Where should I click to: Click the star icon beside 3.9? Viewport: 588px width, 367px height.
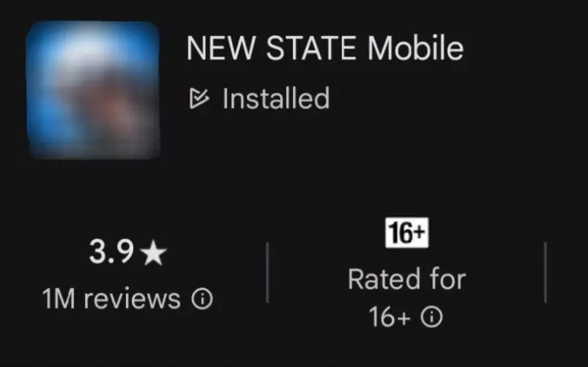coord(153,253)
